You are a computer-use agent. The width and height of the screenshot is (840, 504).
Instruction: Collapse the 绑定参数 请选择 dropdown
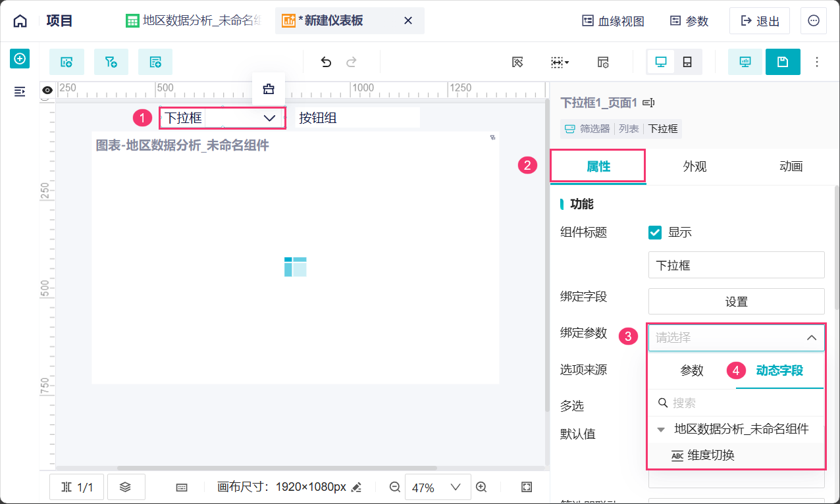[x=736, y=338]
